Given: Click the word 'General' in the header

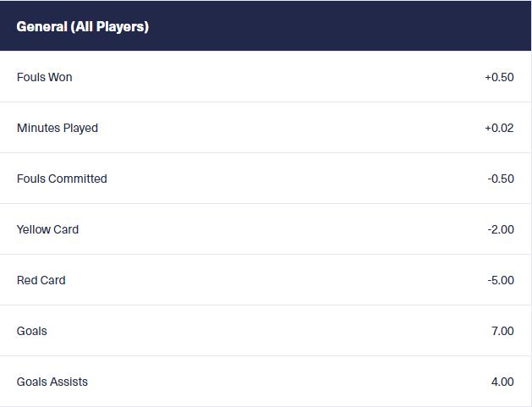Looking at the screenshot, I should click(x=42, y=26).
